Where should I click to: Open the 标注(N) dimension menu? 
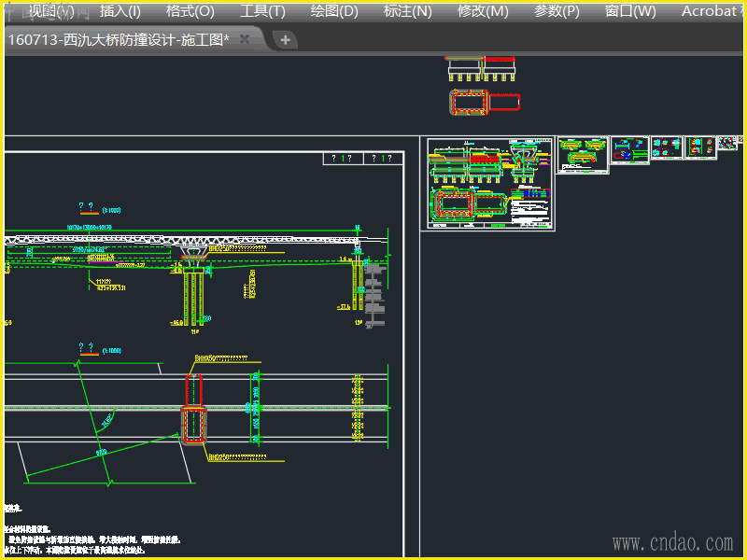pos(408,11)
